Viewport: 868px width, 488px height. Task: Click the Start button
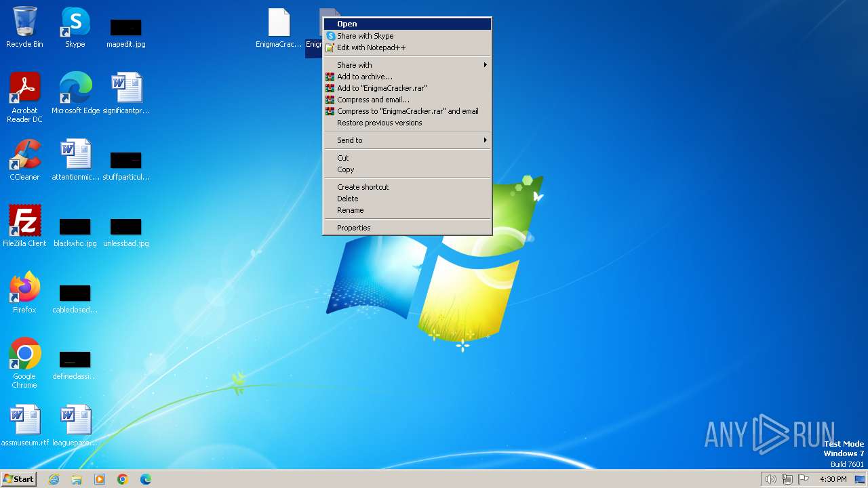coord(18,479)
